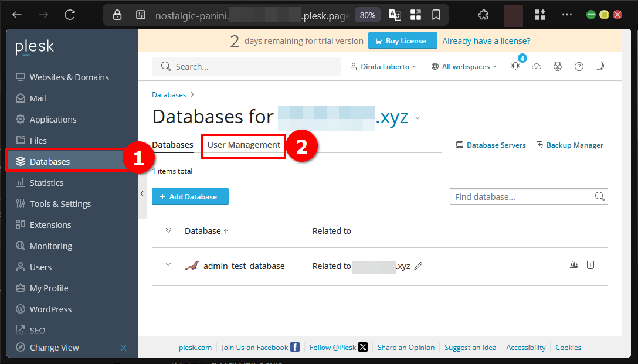
Task: Click the notifications bell icon
Action: (x=515, y=67)
